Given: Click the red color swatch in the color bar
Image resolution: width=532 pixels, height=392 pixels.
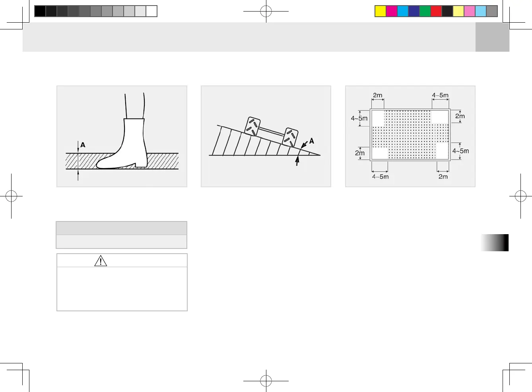Looking at the screenshot, I should coord(436,11).
